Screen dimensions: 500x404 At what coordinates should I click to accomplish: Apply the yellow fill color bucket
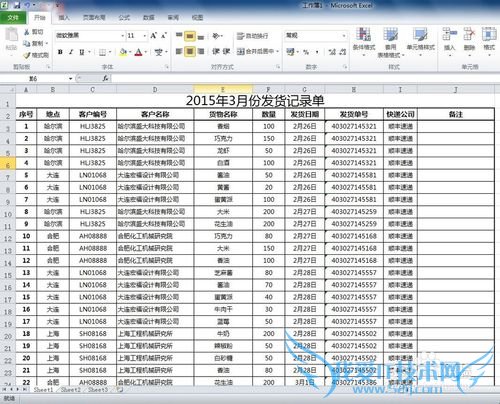click(123, 52)
